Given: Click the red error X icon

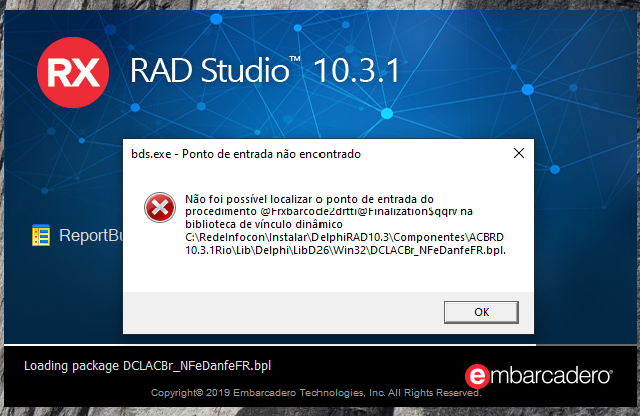Looking at the screenshot, I should (160, 208).
